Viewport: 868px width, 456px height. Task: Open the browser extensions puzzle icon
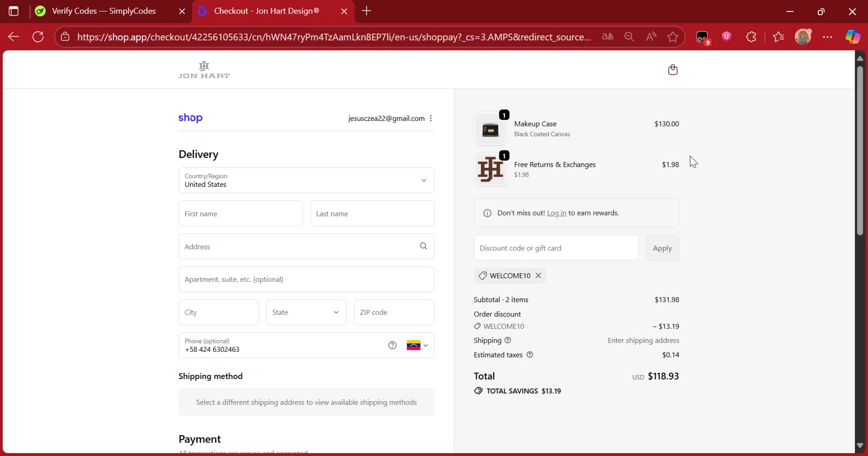click(x=751, y=37)
